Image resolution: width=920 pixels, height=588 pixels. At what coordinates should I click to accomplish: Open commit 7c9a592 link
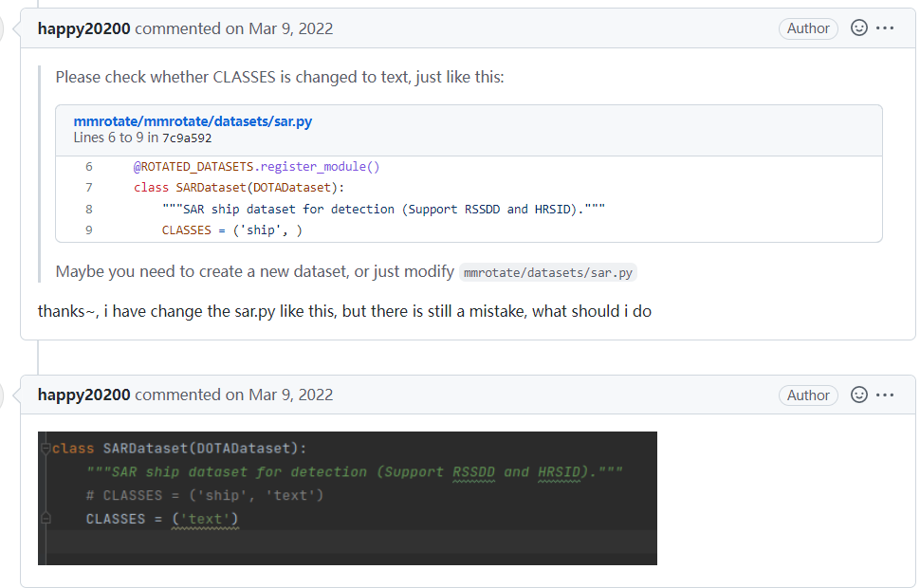coord(187,138)
